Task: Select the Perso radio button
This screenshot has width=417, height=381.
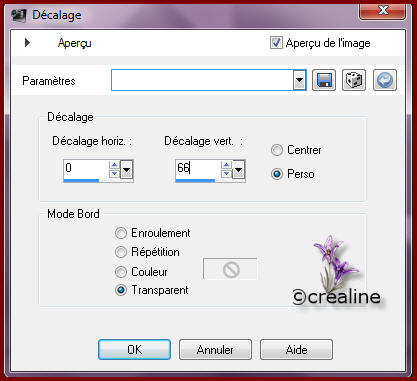Action: click(277, 174)
